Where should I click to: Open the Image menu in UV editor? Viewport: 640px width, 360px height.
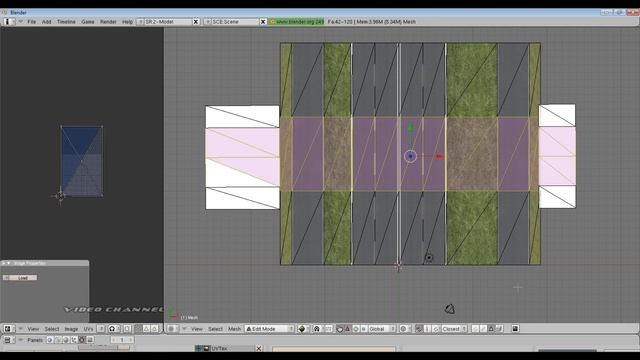71,329
